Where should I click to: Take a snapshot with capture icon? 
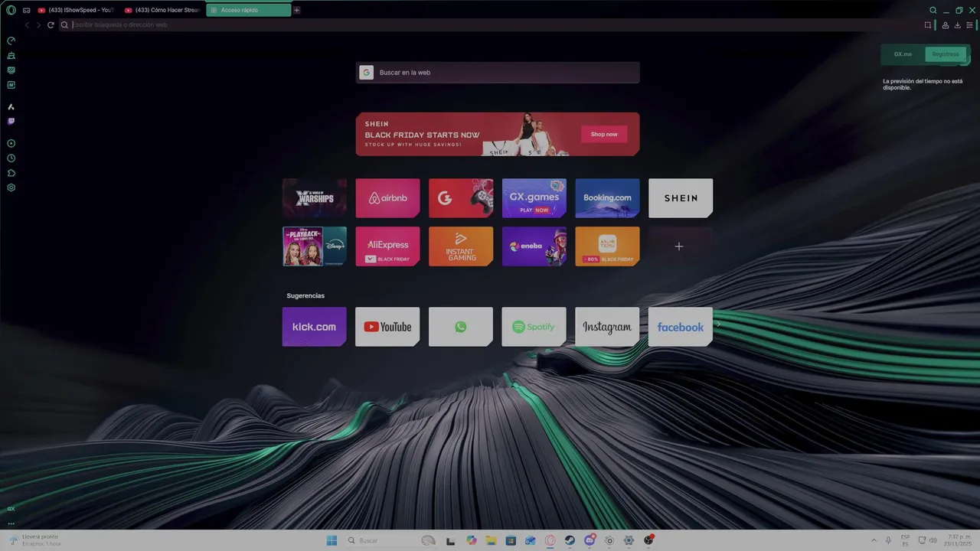[927, 24]
